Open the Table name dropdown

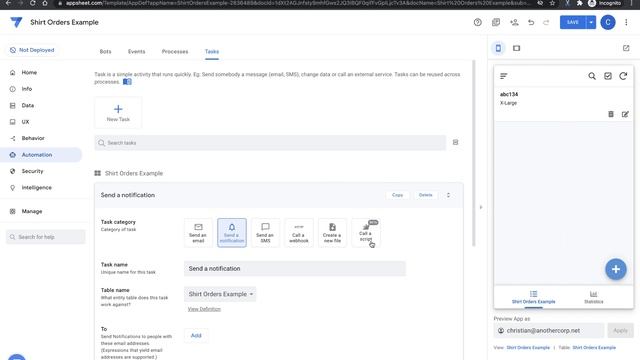[220, 294]
